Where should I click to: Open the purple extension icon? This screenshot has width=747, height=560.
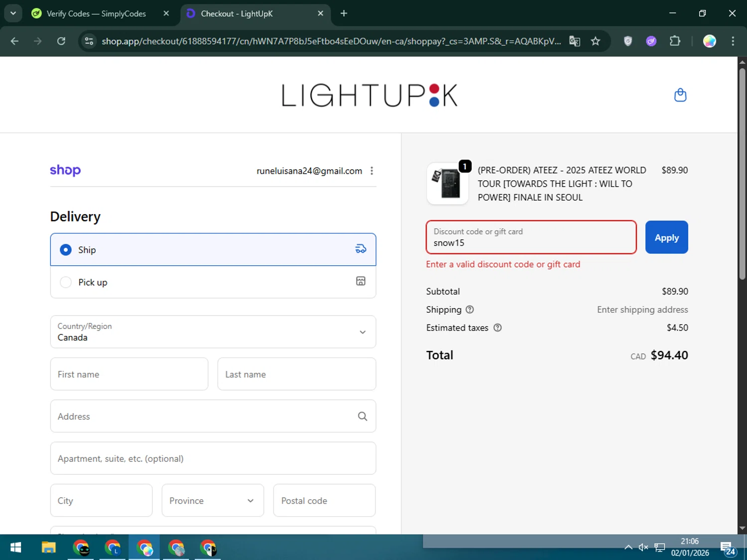(651, 41)
